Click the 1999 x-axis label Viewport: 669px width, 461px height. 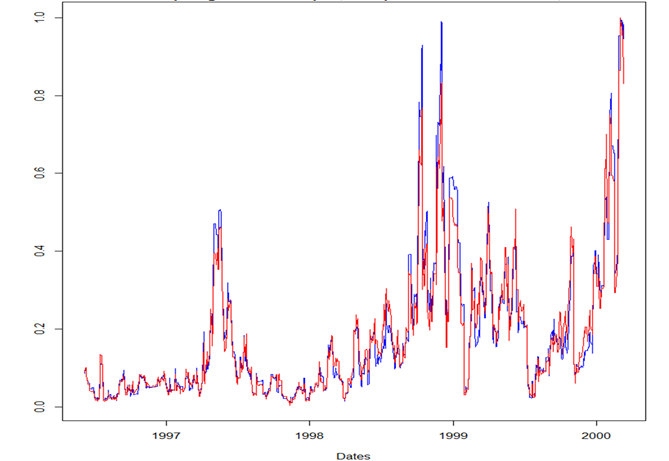pos(453,436)
